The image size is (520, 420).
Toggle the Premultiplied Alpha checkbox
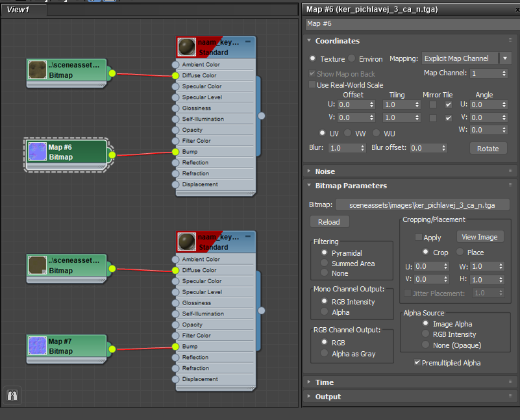417,362
